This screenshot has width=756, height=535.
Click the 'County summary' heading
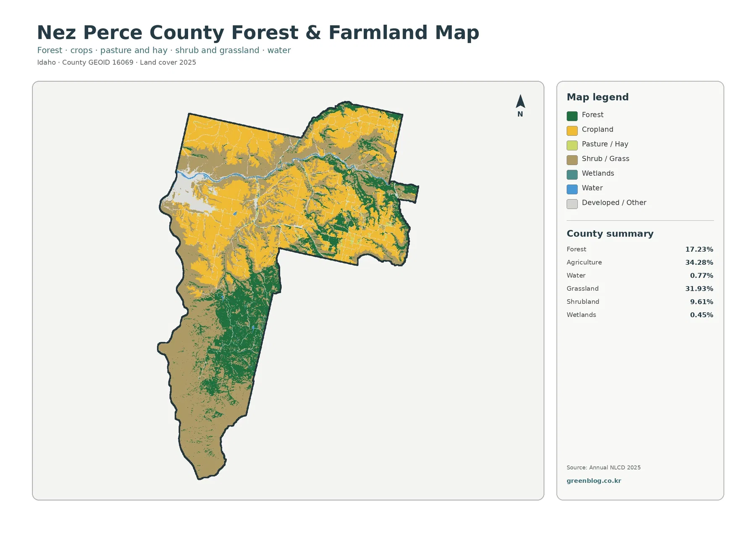point(610,234)
